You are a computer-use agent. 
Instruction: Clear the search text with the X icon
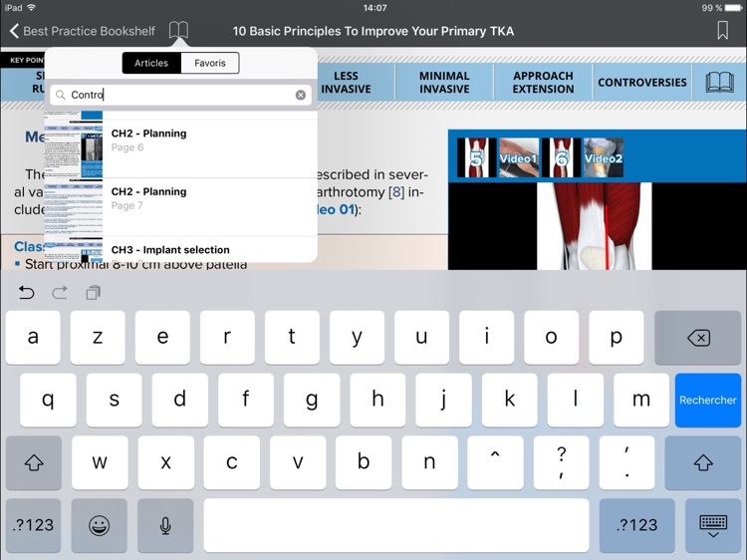[x=301, y=95]
